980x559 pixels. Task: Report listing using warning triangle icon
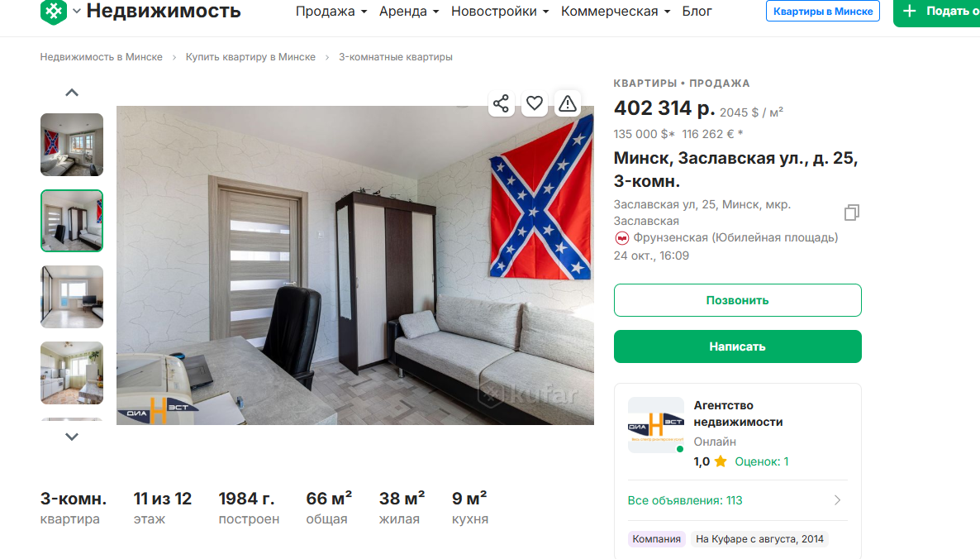coord(568,103)
